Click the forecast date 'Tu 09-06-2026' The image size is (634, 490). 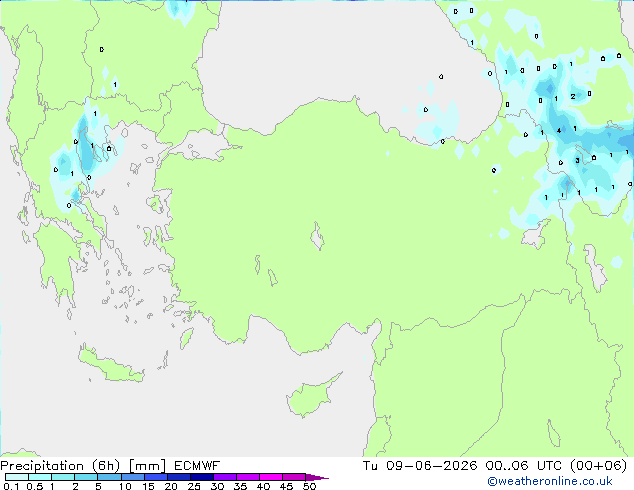click(420, 466)
